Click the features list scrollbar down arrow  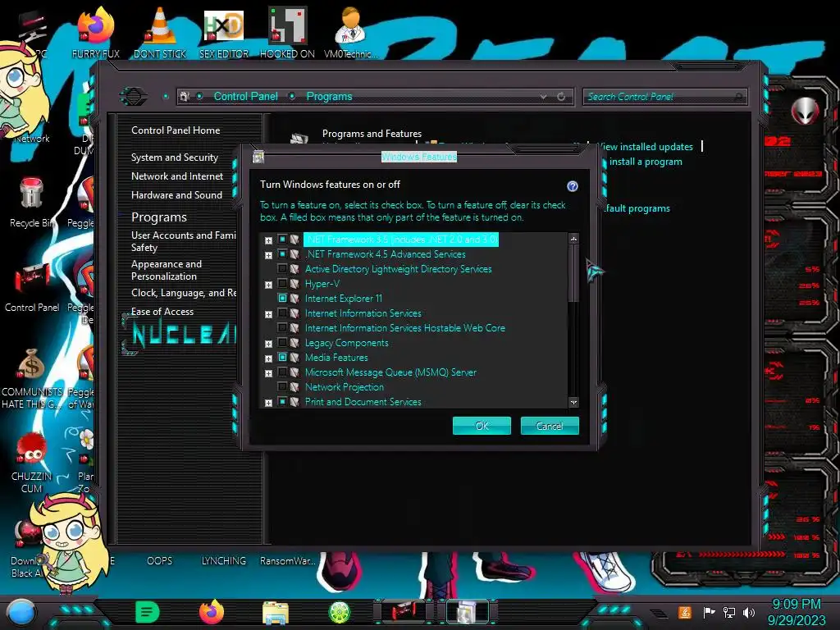[x=573, y=402]
